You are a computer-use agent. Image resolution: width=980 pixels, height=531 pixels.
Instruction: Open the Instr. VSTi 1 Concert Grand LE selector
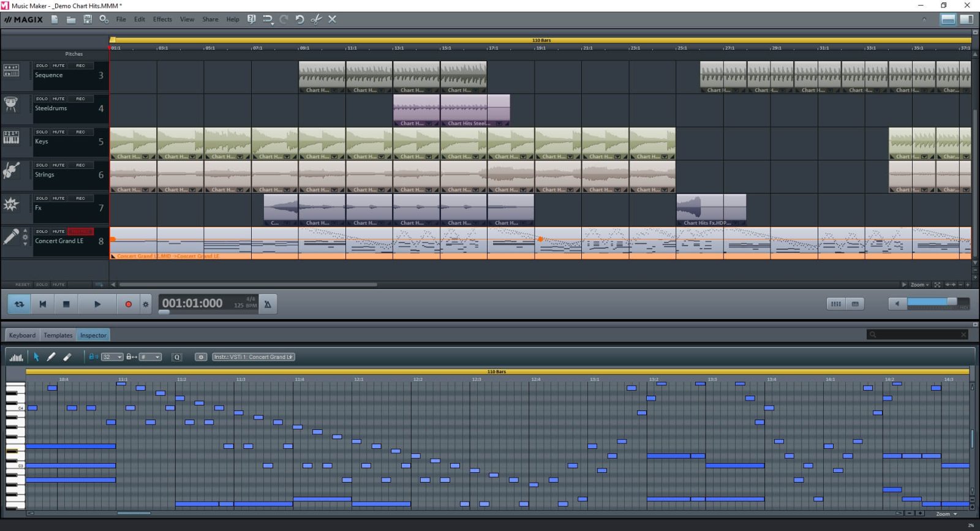254,357
